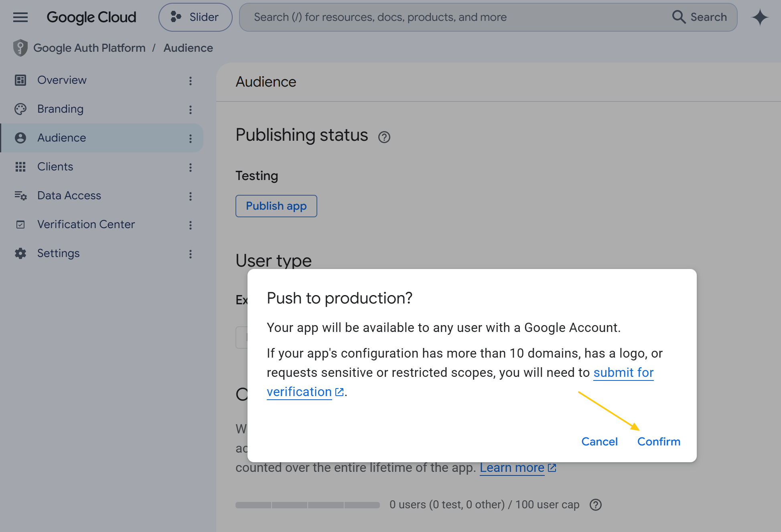The height and width of the screenshot is (532, 781).
Task: Click the Publishing status help icon
Action: tap(384, 137)
